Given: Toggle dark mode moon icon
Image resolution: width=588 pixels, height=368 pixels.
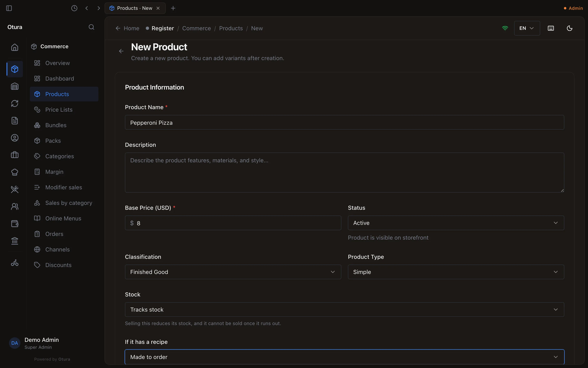Looking at the screenshot, I should coord(570,28).
